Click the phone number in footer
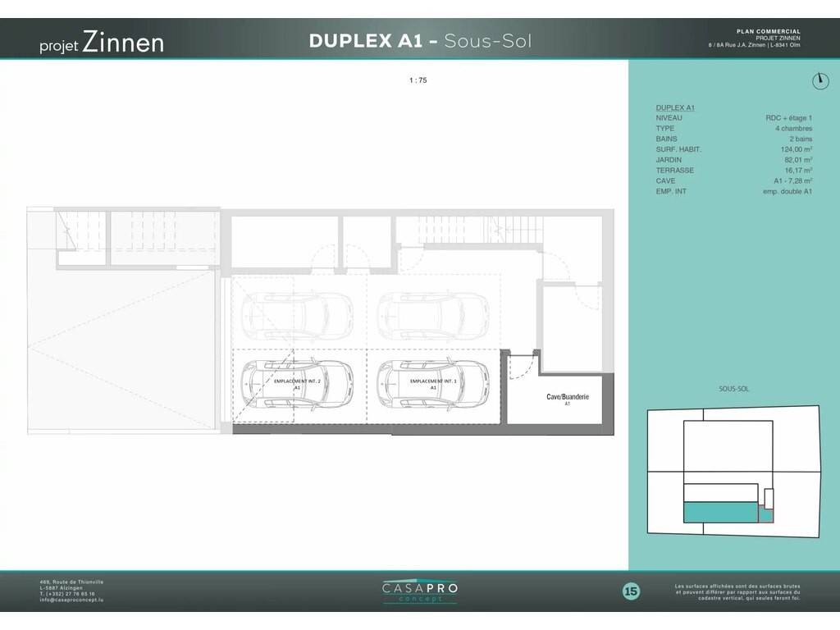This screenshot has width=840, height=630. [x=66, y=594]
